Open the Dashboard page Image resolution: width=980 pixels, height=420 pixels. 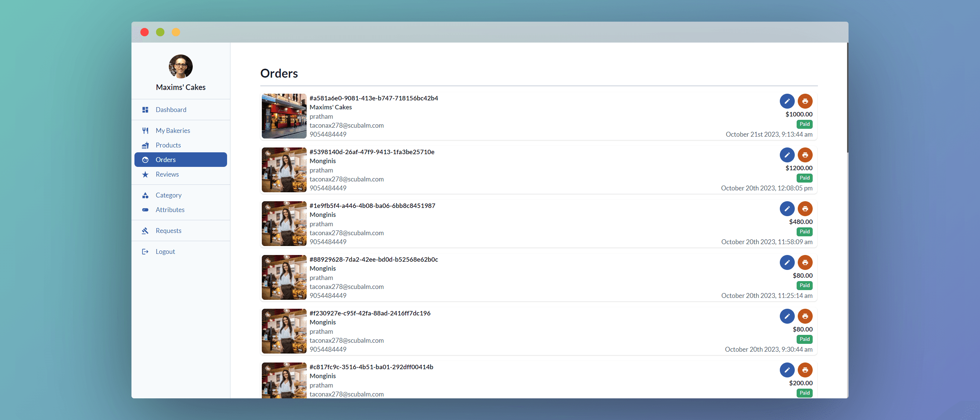170,109
